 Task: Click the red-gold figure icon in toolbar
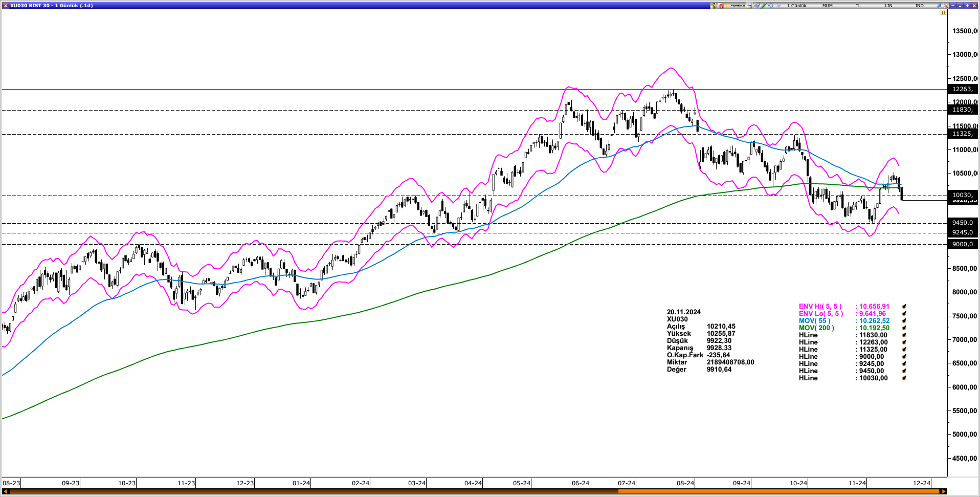(x=721, y=6)
